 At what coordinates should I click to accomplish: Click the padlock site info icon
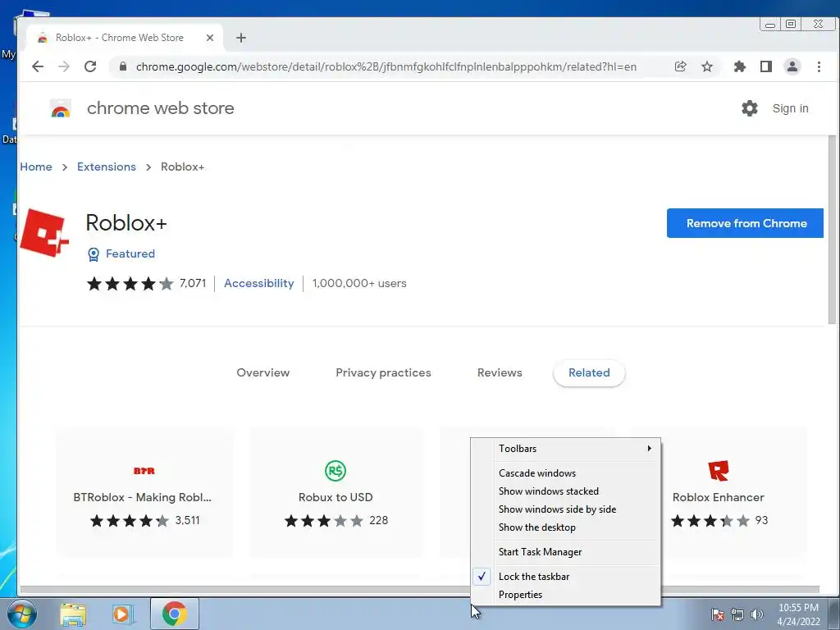123,66
